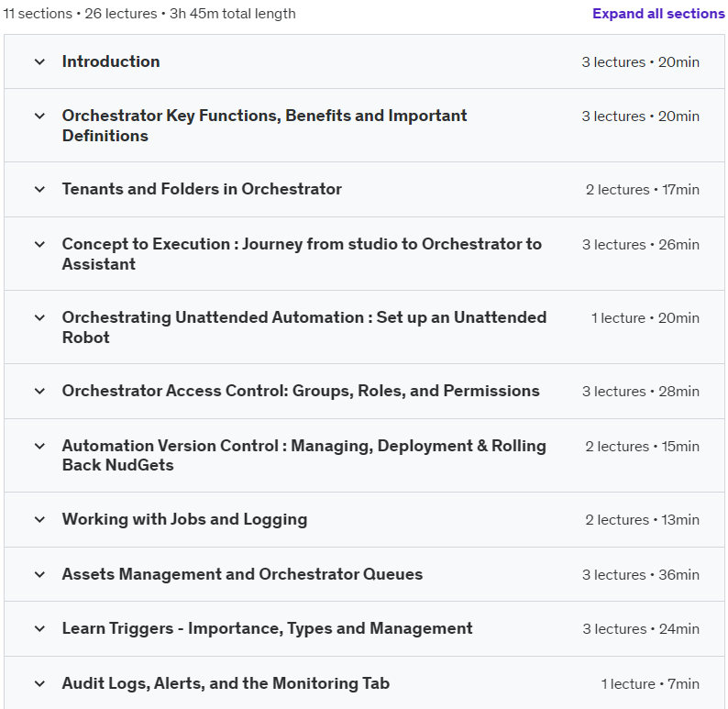Click '2 lectures • 17min' text
Viewport: 728px width, 709px height.
click(x=642, y=190)
